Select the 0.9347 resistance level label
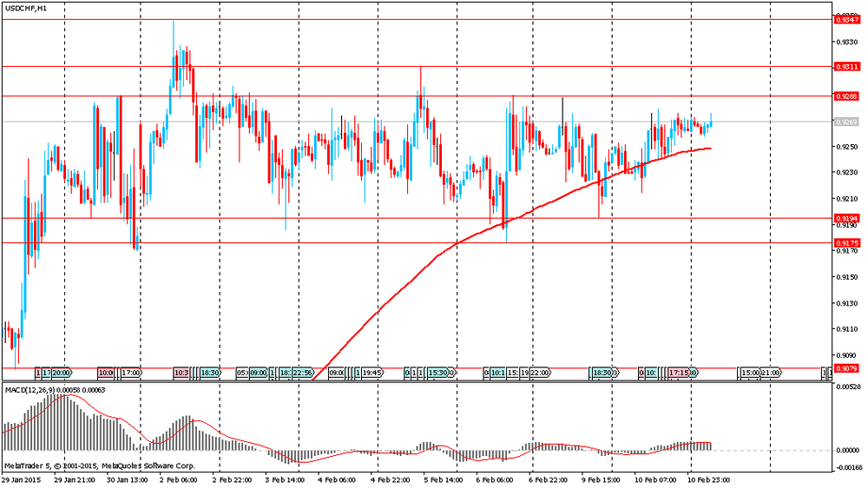 pyautogui.click(x=847, y=20)
